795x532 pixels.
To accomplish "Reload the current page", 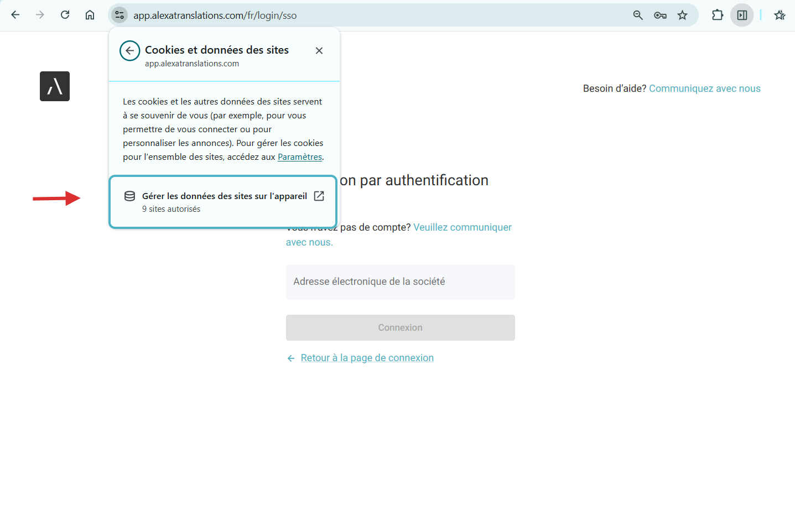I will point(65,15).
